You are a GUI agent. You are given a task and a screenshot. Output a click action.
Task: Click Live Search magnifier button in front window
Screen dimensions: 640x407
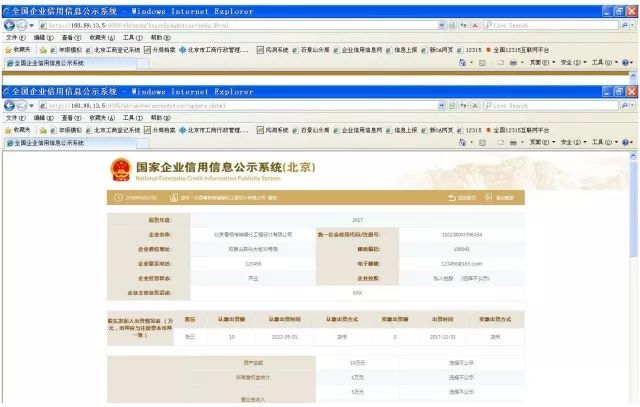pyautogui.click(x=624, y=106)
